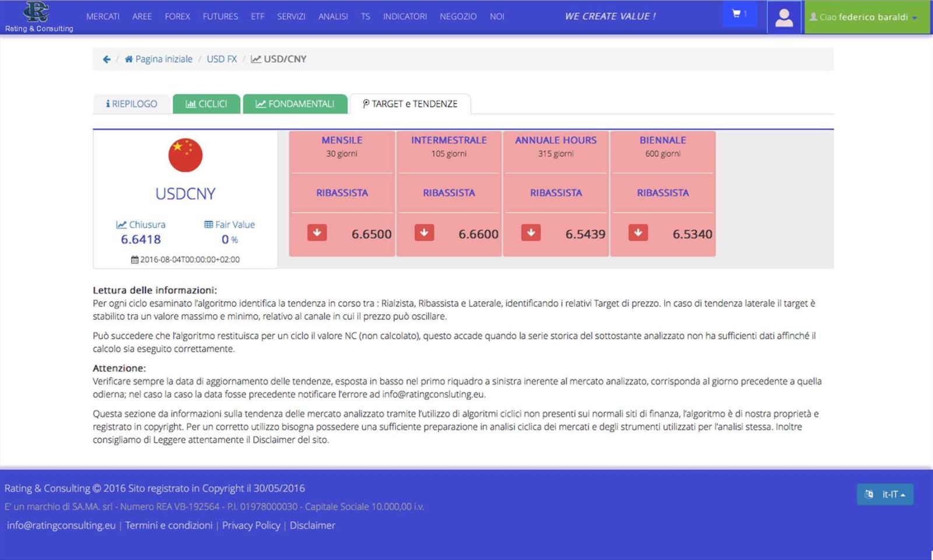Open the ETF menu
The height and width of the screenshot is (560, 933).
tap(258, 16)
